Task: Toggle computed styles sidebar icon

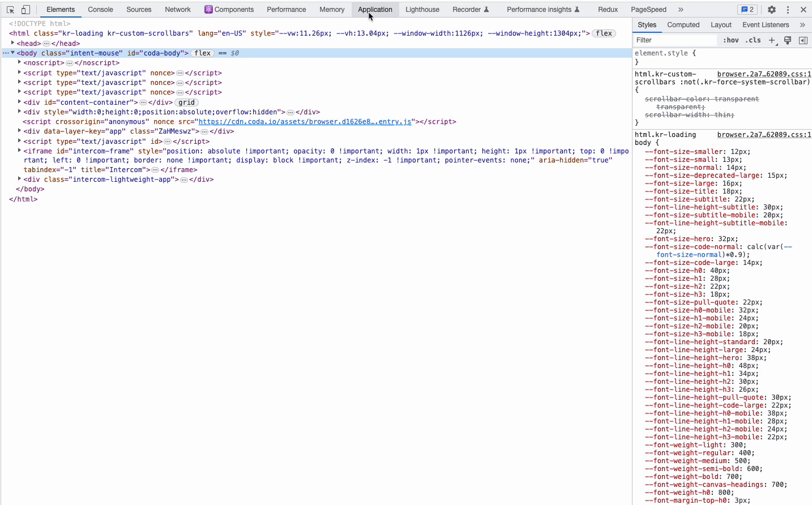Action: pyautogui.click(x=803, y=40)
